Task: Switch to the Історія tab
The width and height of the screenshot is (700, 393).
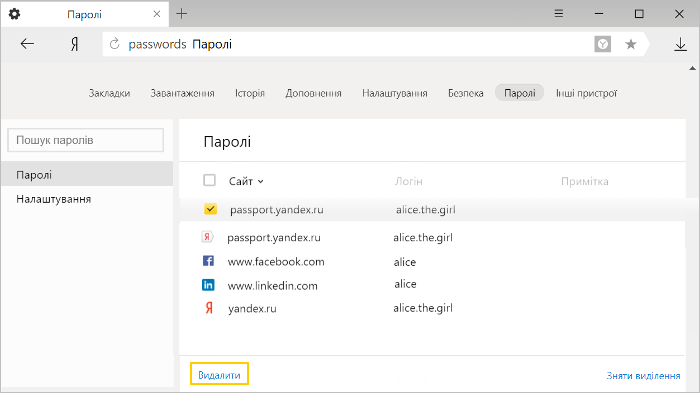Action: [x=250, y=93]
